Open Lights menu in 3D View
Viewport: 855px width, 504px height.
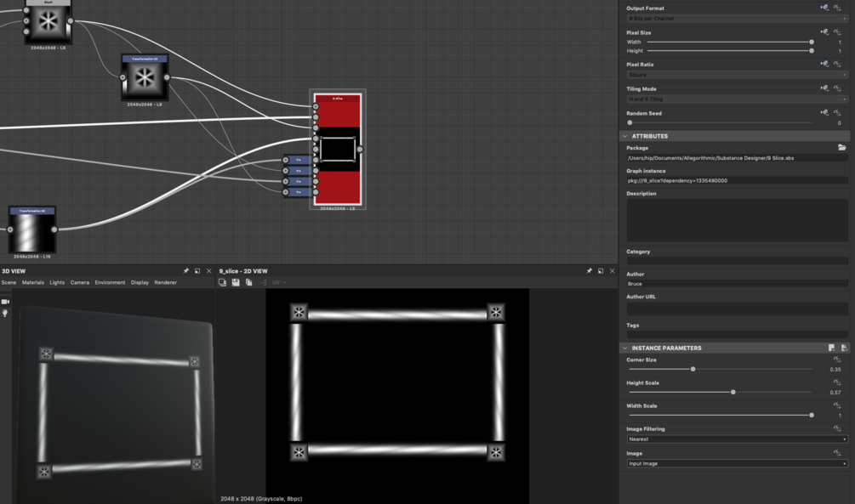[57, 282]
